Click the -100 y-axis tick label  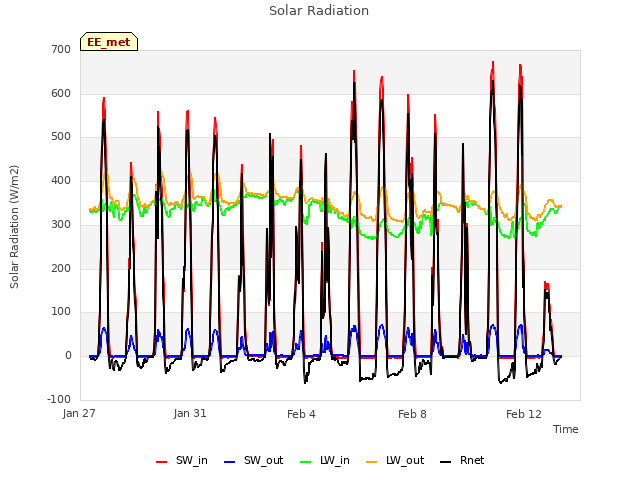click(x=59, y=399)
